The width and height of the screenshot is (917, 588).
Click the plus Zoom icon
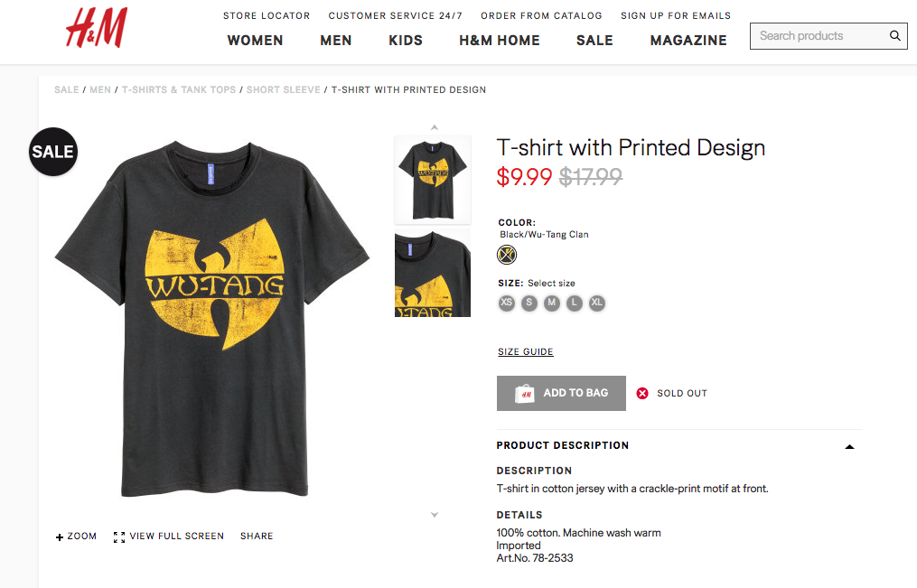tap(60, 537)
